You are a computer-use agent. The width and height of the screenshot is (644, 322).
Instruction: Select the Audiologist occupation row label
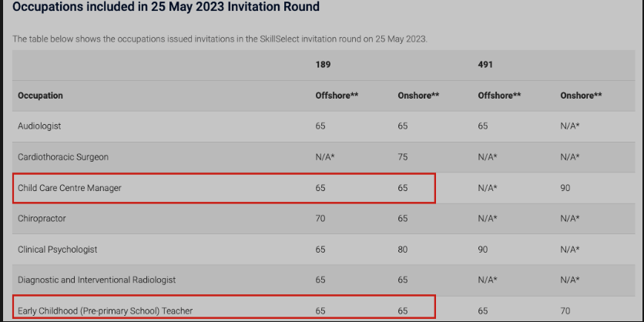pyautogui.click(x=39, y=126)
